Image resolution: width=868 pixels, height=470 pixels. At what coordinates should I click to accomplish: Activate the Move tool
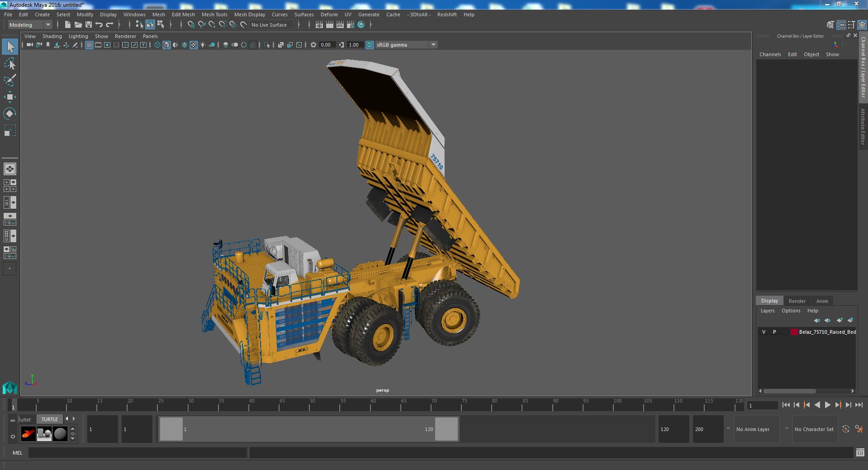tap(10, 97)
